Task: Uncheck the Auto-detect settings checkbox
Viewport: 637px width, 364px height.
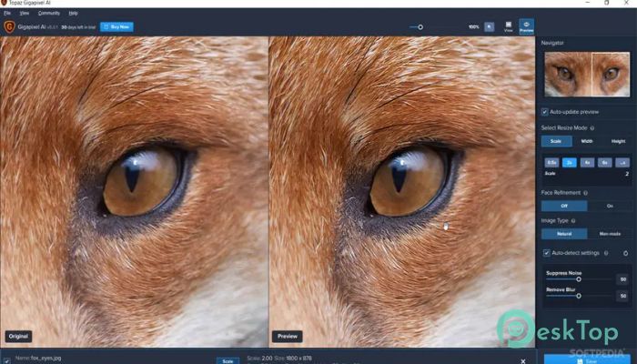Action: point(545,252)
